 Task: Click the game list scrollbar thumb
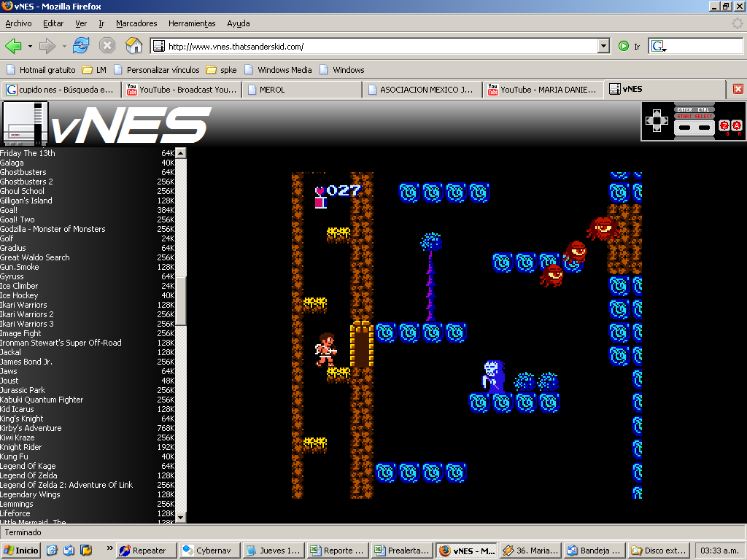(x=181, y=300)
